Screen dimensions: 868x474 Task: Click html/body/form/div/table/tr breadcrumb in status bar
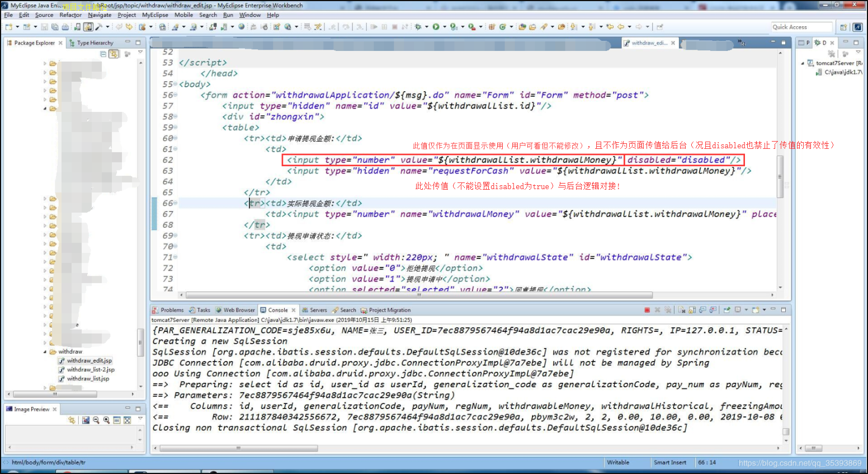pos(49,462)
